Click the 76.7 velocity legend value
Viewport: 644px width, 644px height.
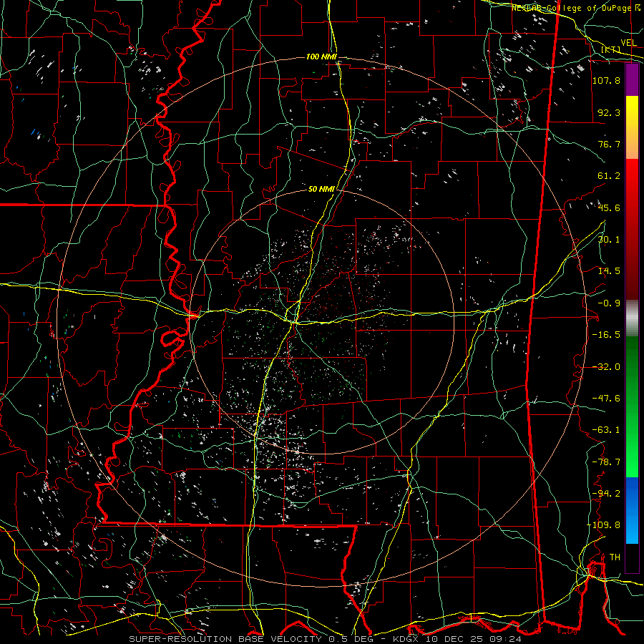609,144
